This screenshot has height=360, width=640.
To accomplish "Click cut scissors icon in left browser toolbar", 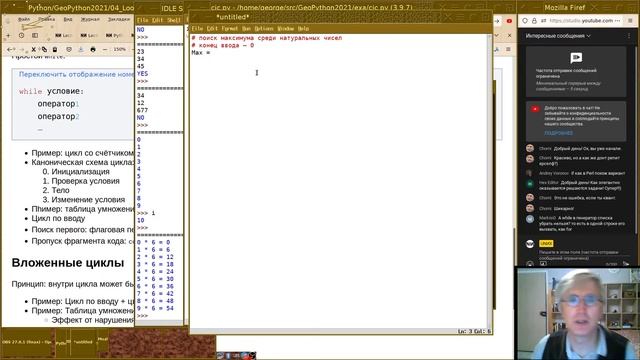I will tap(33, 49).
